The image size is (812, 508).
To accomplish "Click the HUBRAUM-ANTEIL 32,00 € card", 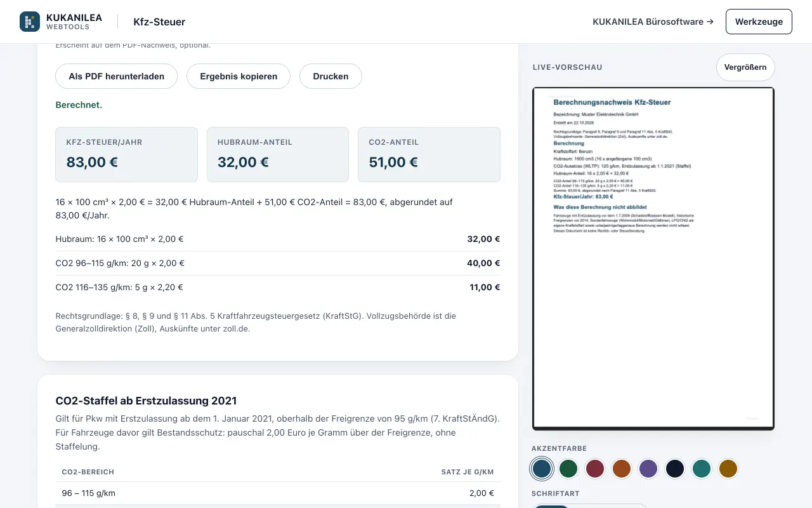I will point(278,154).
